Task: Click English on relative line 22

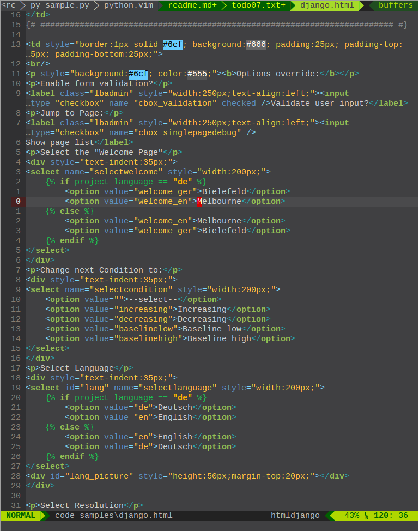Action: 175,418
